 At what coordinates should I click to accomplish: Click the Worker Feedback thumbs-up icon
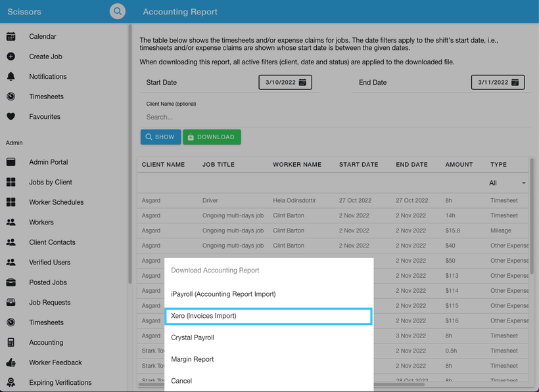click(x=11, y=362)
